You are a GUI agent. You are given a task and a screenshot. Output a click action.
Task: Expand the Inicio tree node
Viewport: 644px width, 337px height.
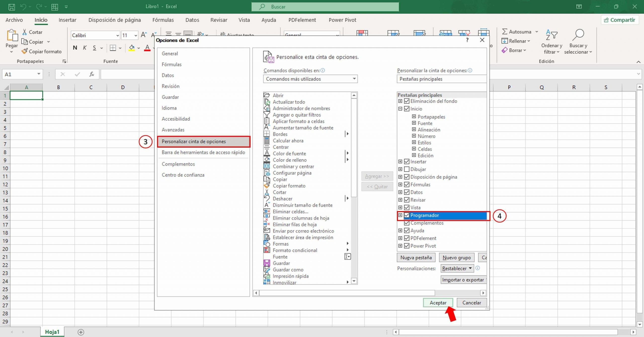[400, 109]
